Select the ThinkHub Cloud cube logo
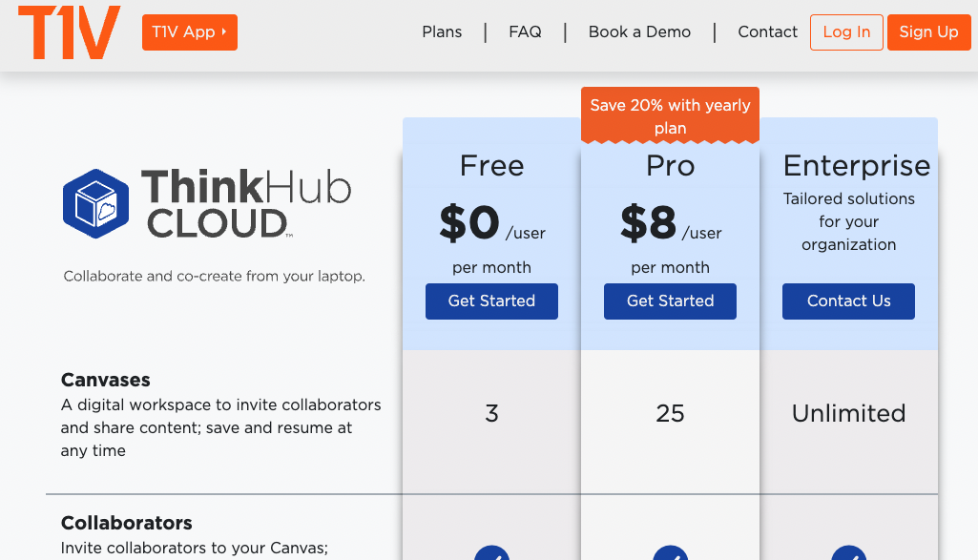 coord(94,203)
